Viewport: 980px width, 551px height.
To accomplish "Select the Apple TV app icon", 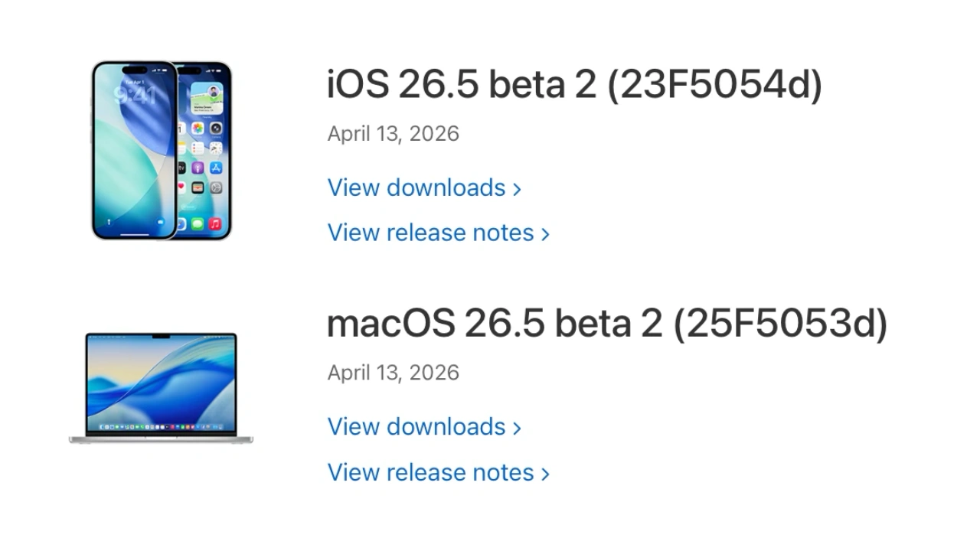I will coord(181,168).
